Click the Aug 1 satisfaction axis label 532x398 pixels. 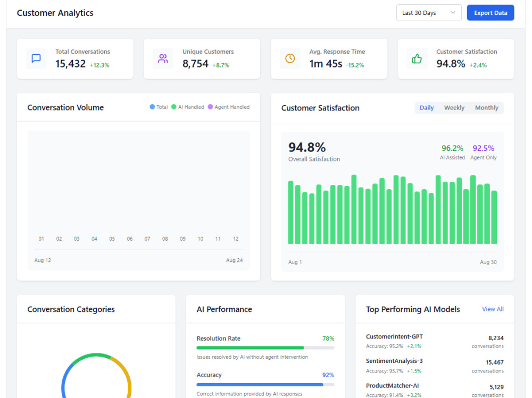point(295,262)
